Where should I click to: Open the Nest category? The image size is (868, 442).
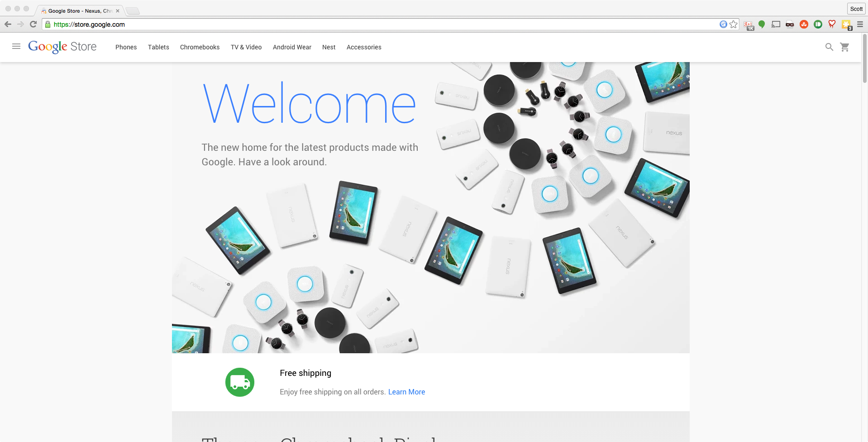pos(329,47)
